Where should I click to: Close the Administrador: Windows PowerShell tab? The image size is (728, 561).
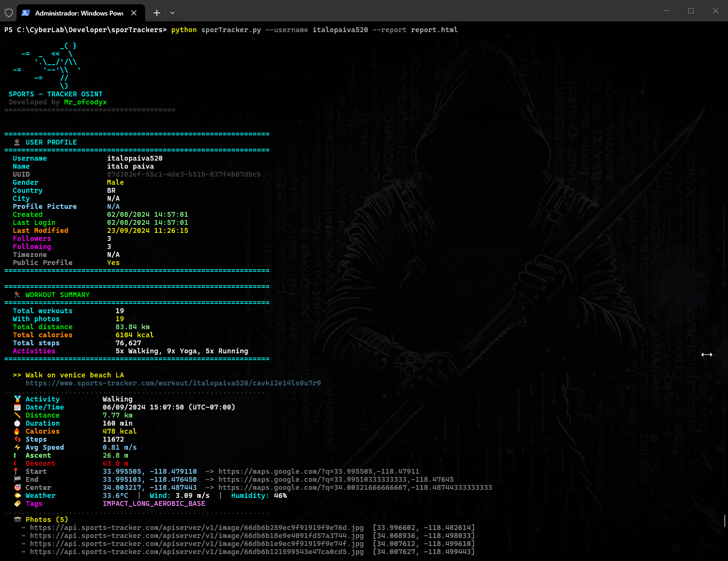[134, 13]
